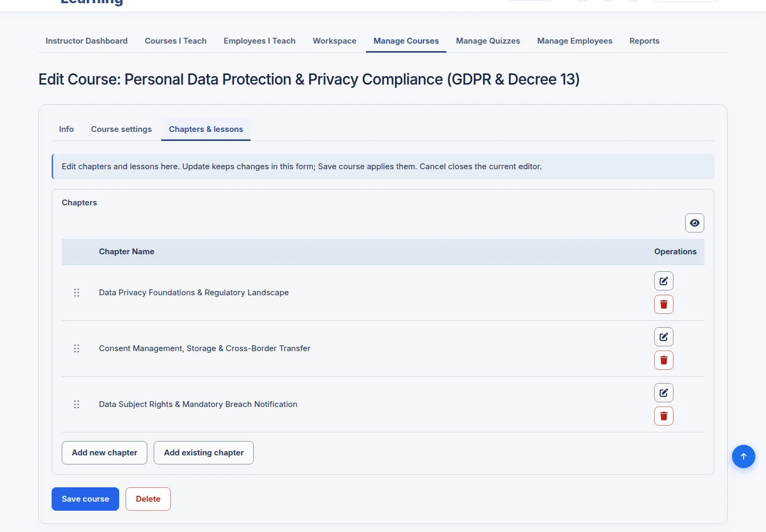The width and height of the screenshot is (766, 532).
Task: Open the Reports page
Action: pos(644,41)
